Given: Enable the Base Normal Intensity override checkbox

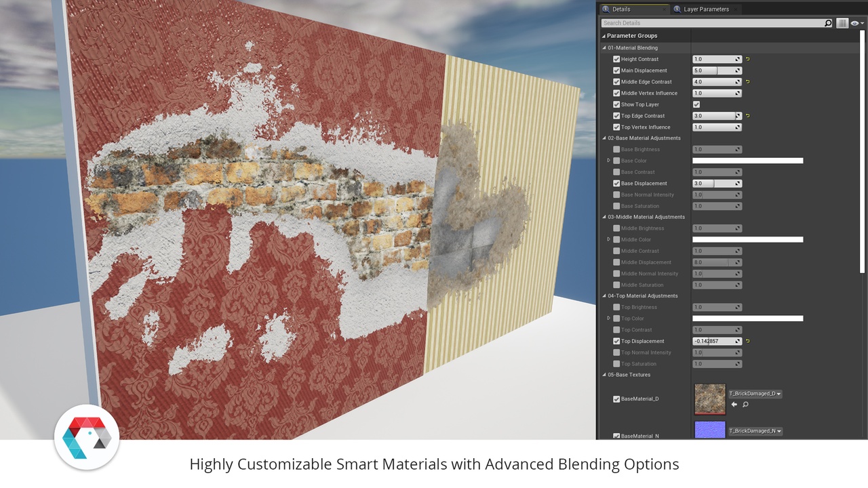Looking at the screenshot, I should 616,195.
